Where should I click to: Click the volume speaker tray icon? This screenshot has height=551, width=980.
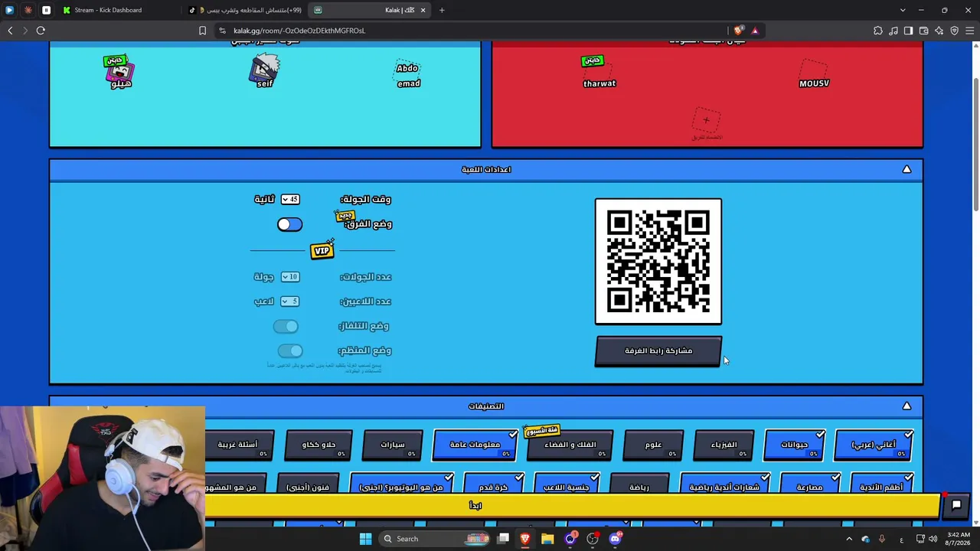tap(933, 539)
